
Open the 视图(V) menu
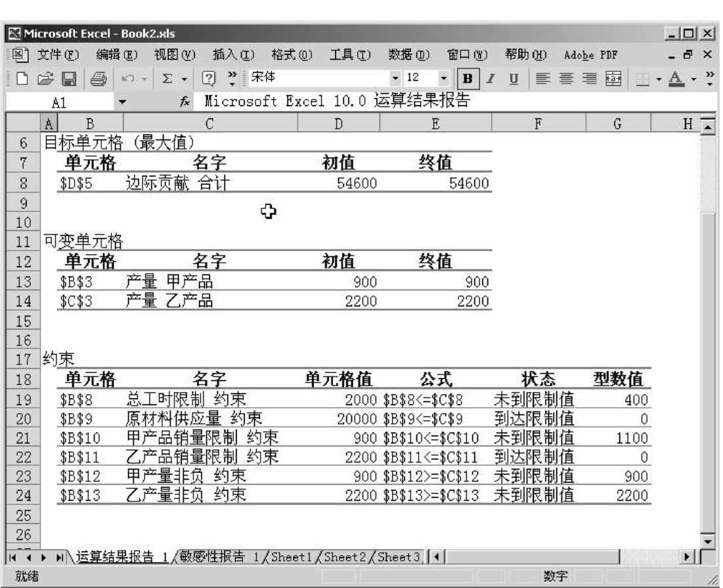tap(175, 55)
